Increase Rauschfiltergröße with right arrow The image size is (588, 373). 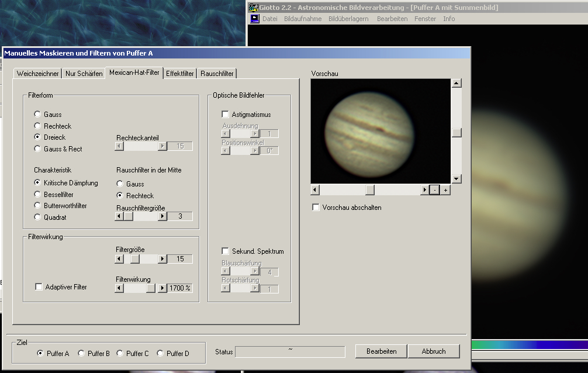(x=162, y=216)
